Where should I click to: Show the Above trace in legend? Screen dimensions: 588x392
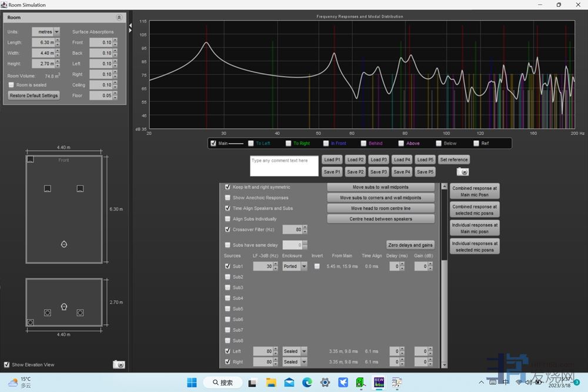pos(401,143)
